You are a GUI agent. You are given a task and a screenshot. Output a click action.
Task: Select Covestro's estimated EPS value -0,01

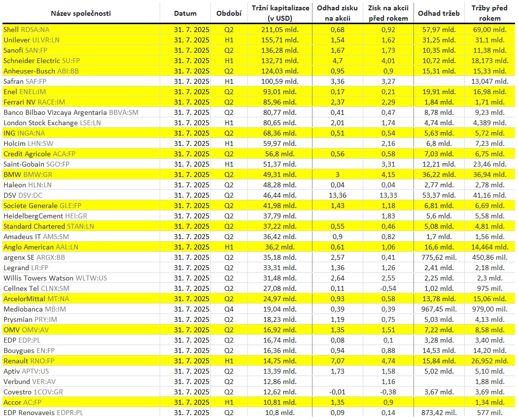tap(337, 392)
